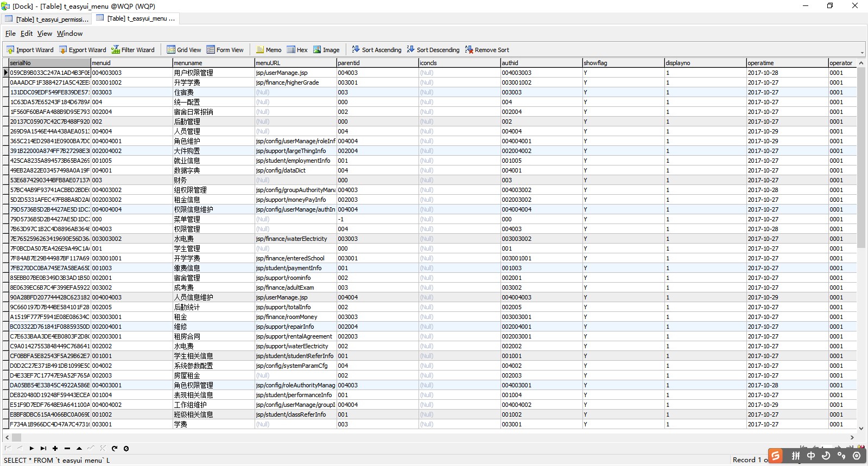Viewport: 868px width, 466px height.
Task: Click the scroll down arrow of the grid
Action: tap(861, 429)
